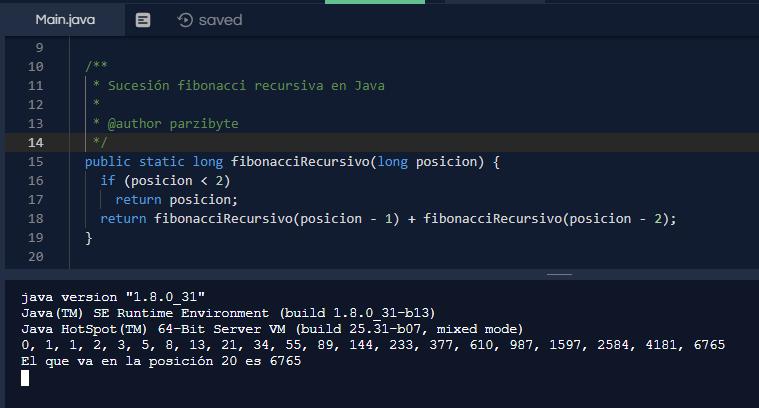
Task: Click line number 11 in the gutter
Action: [x=35, y=86]
